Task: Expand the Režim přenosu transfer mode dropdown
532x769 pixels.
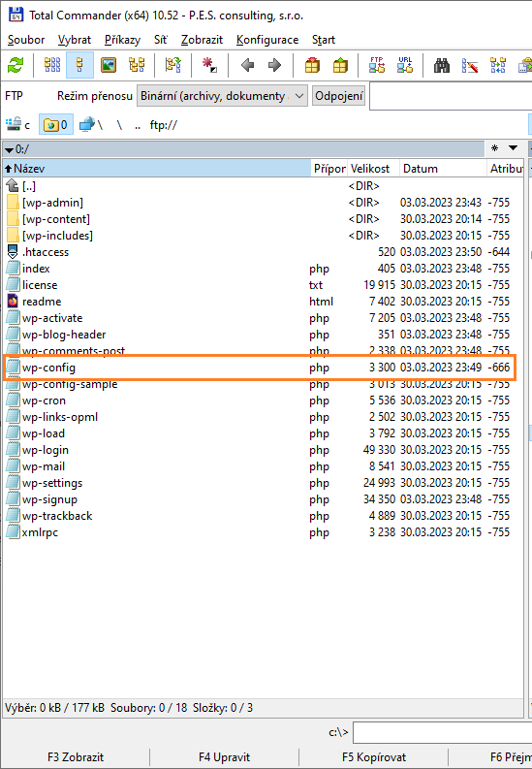Action: pyautogui.click(x=223, y=96)
